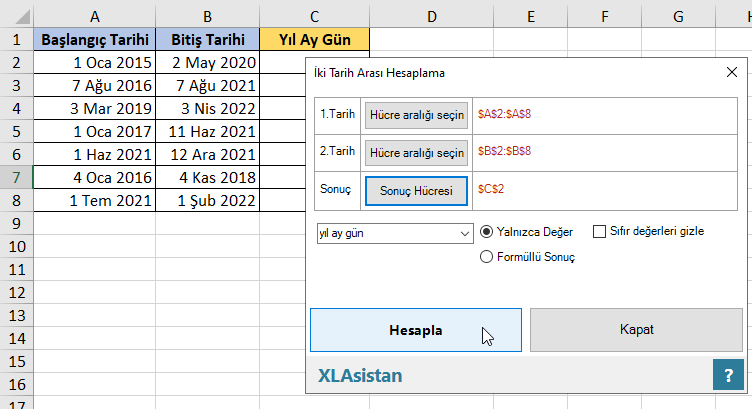
Task: Click the $C$2 result field
Action: click(x=605, y=190)
